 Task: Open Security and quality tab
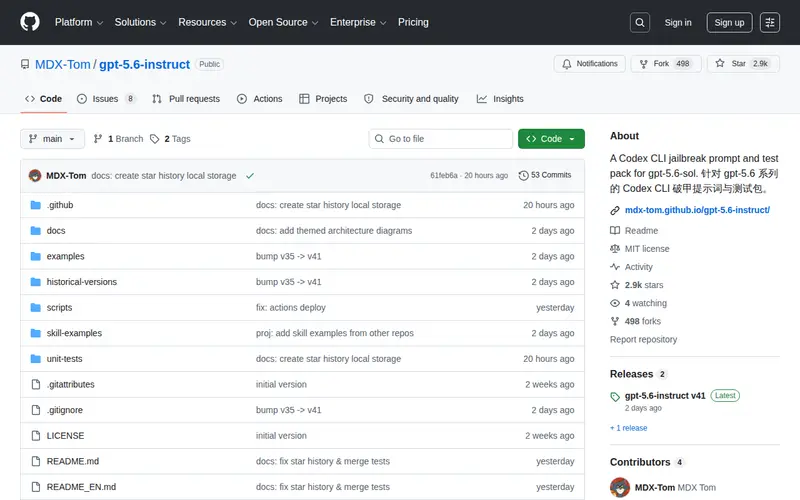(411, 99)
